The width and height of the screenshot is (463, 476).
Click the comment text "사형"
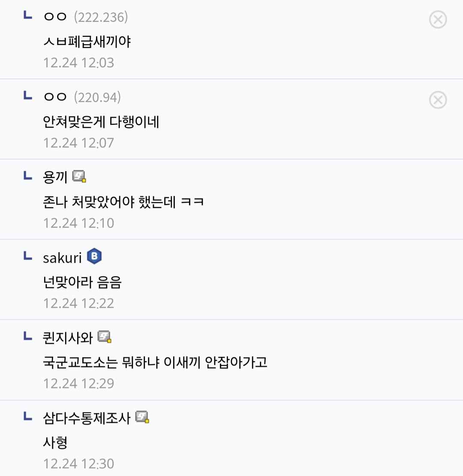(x=55, y=443)
